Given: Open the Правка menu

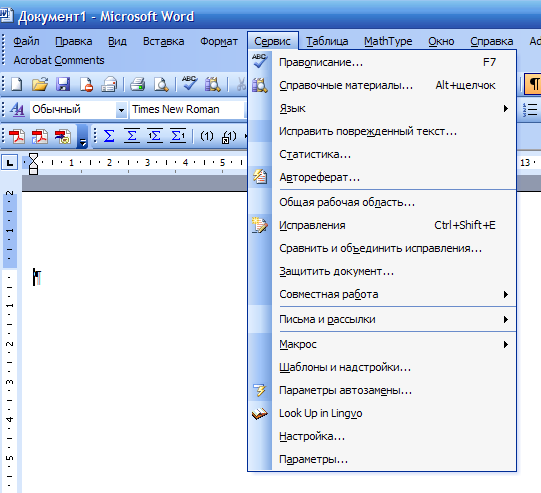Looking at the screenshot, I should tap(73, 41).
